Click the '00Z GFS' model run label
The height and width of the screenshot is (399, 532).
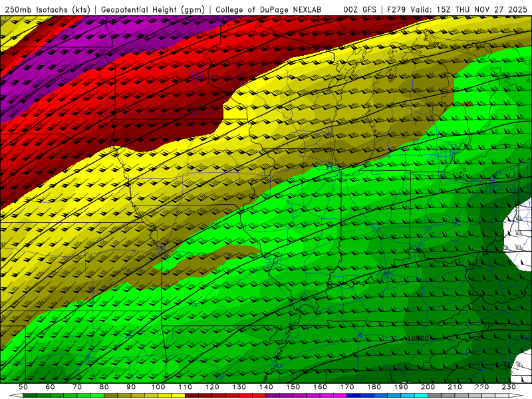point(360,10)
